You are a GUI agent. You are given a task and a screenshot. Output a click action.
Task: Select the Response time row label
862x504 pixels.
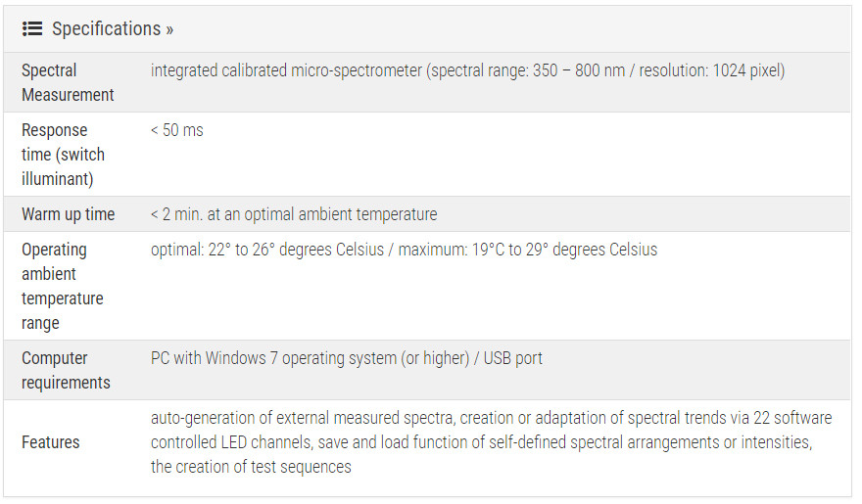click(x=63, y=155)
